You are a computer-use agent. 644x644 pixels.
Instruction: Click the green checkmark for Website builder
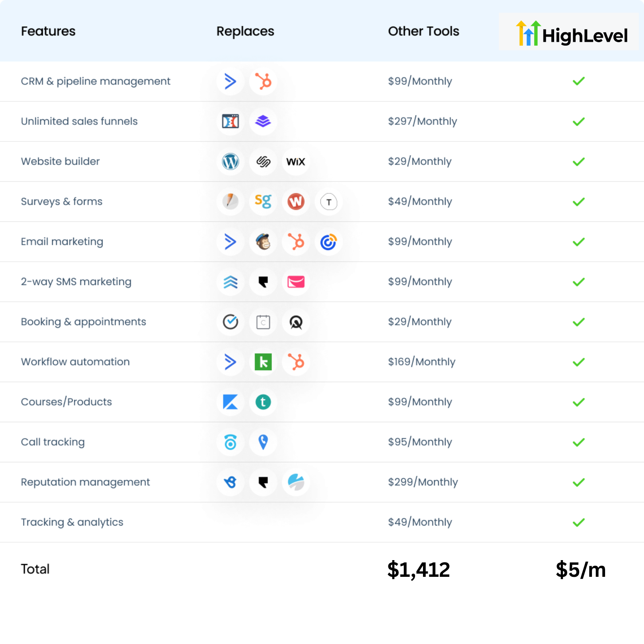(x=579, y=161)
